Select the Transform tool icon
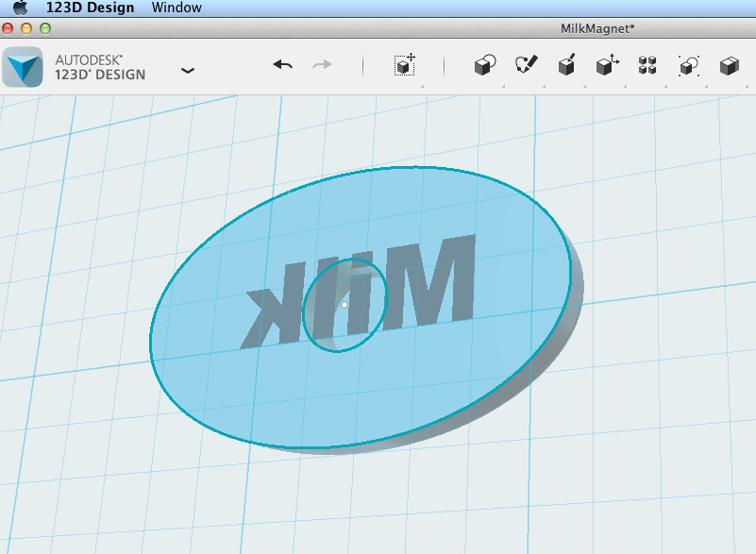Image resolution: width=756 pixels, height=554 pixels. 405,64
